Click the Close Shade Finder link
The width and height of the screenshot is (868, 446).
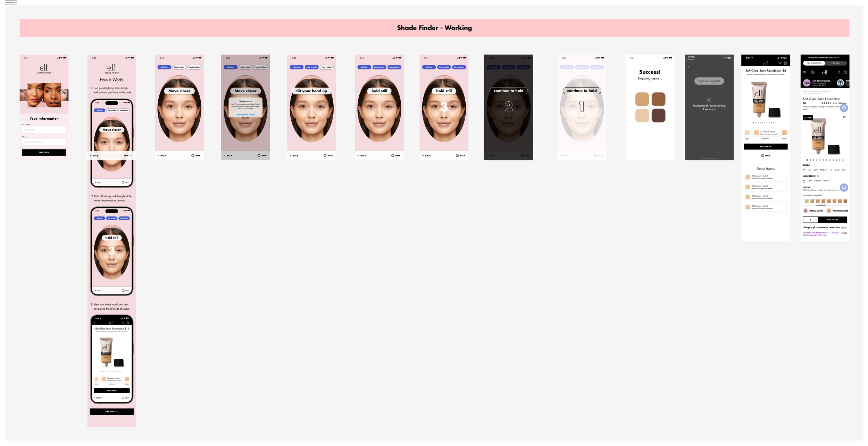[x=245, y=114]
